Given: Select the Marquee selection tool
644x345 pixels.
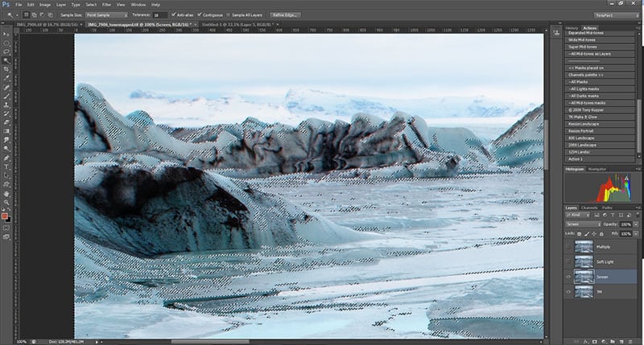Looking at the screenshot, I should click(6, 43).
